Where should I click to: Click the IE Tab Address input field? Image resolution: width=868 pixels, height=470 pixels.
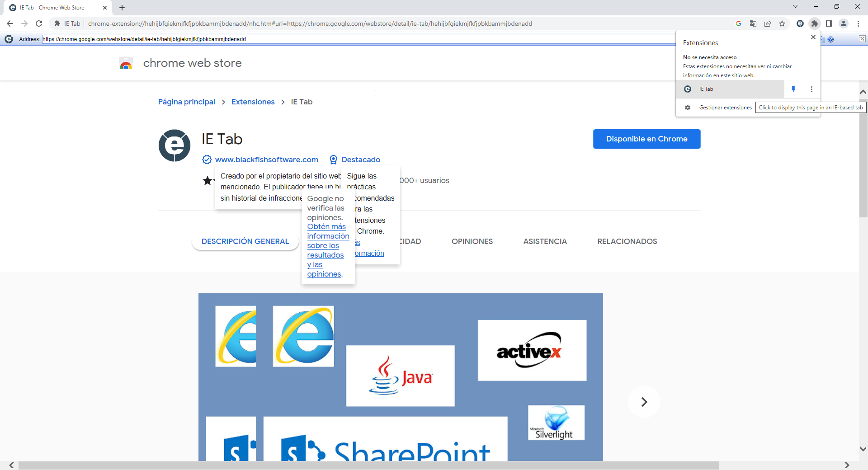click(359, 39)
